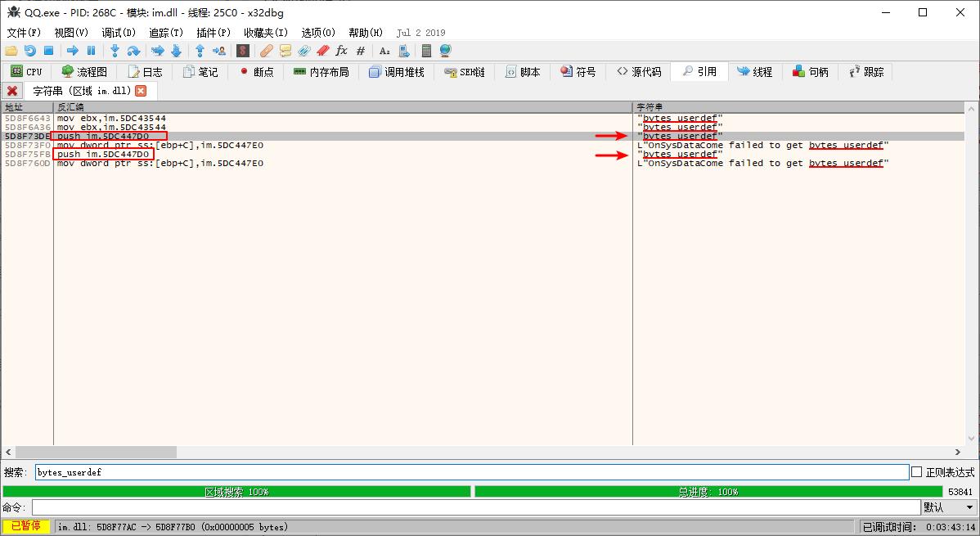The width and height of the screenshot is (980, 536).
Task: Close the 字符串 (区域 im.dll) tab
Action: pyautogui.click(x=141, y=91)
